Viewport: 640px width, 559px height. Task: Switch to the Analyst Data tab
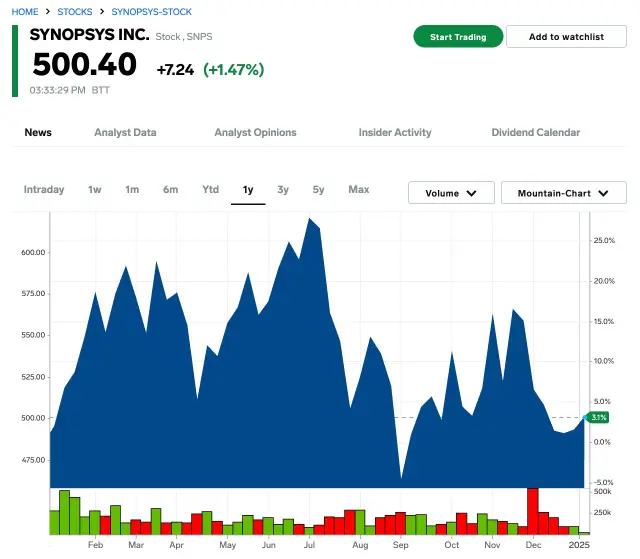125,133
